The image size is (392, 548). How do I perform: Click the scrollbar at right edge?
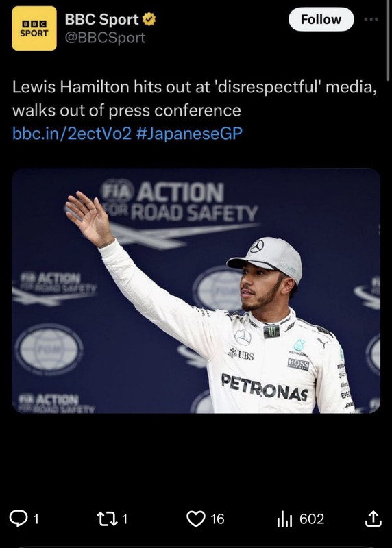coord(388,40)
